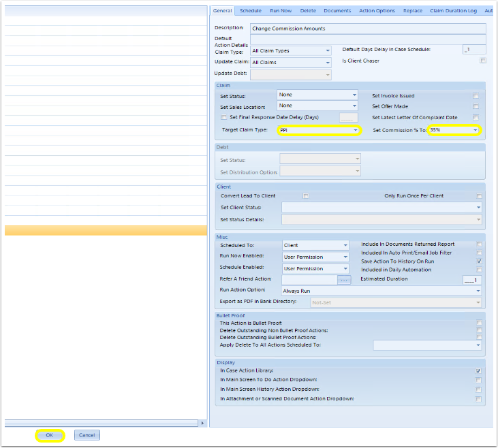The height and width of the screenshot is (448, 498).
Task: Toggle In Case Action Library checkbox
Action: (478, 371)
